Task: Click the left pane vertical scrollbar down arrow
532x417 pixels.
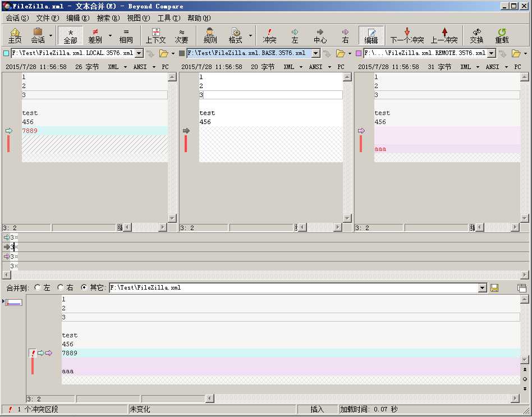Action: pos(172,218)
